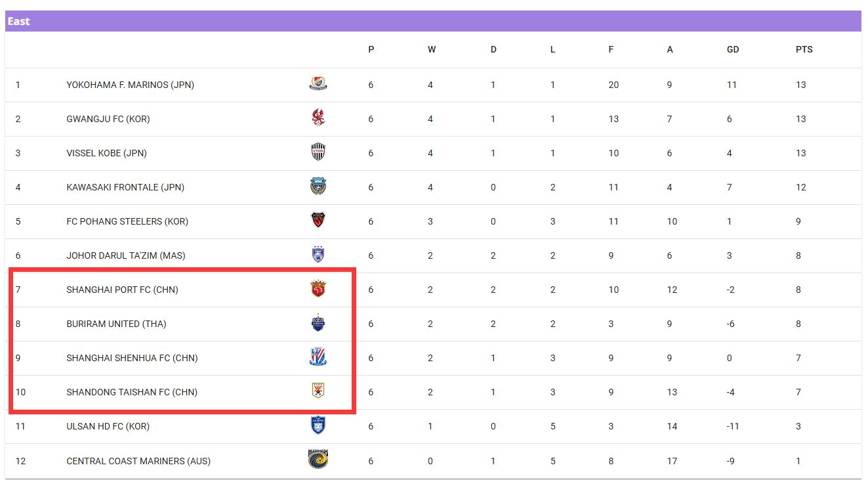Click the Gwangju FC club crest
Image resolution: width=868 pixels, height=482 pixels.
[x=318, y=118]
